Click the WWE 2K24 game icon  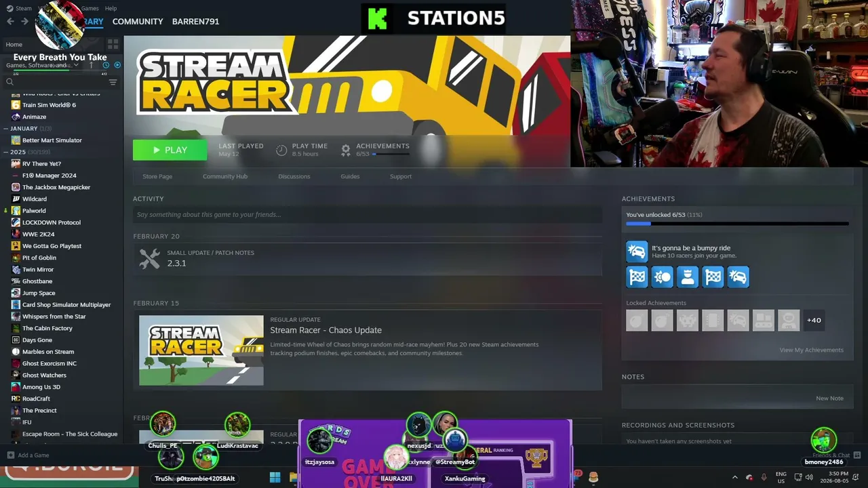click(x=16, y=235)
